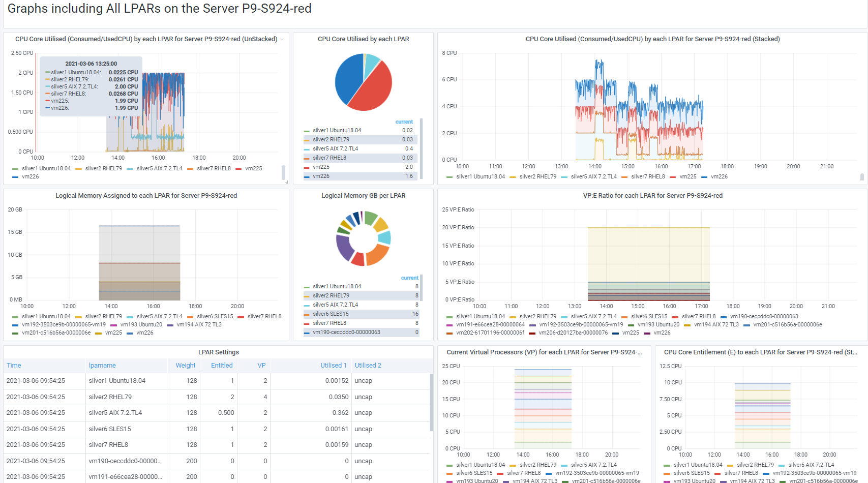
Task: Open the unstacked CPU panel title dropdown chevron
Action: 282,39
